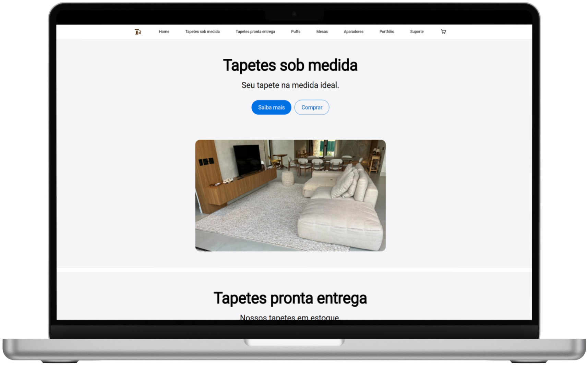Navigate to Mesas in the navbar
The height and width of the screenshot is (368, 588).
tap(322, 32)
